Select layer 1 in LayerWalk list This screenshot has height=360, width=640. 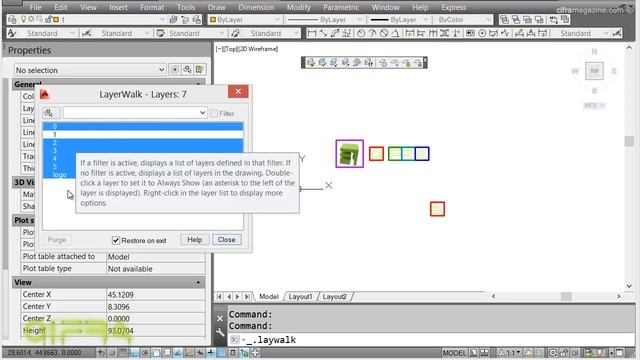143,134
